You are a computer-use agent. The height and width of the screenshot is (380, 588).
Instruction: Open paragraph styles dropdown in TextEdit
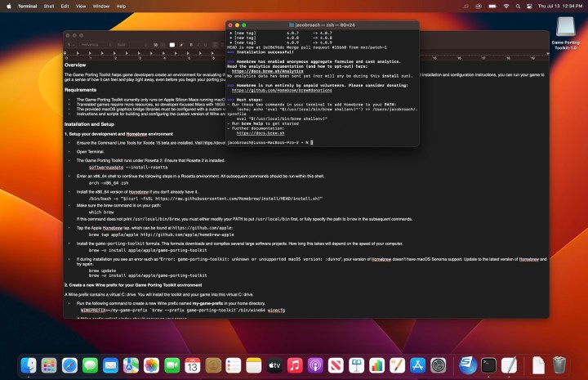coord(70,45)
